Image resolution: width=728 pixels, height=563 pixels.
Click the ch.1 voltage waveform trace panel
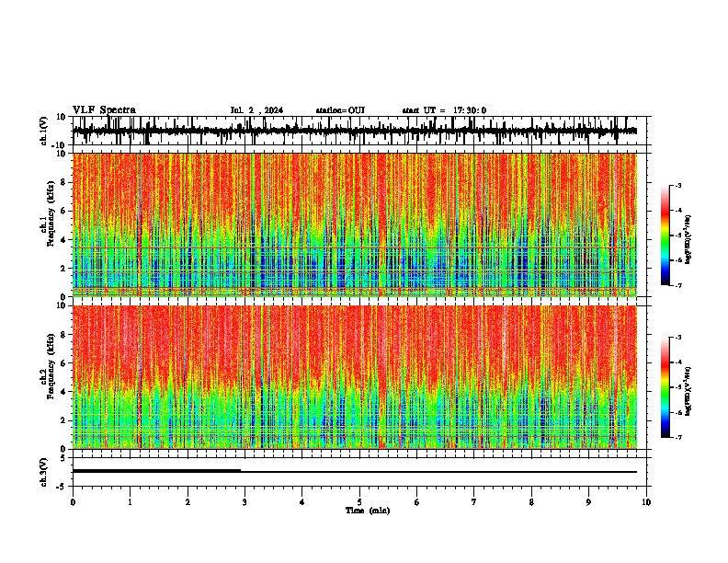[359, 131]
